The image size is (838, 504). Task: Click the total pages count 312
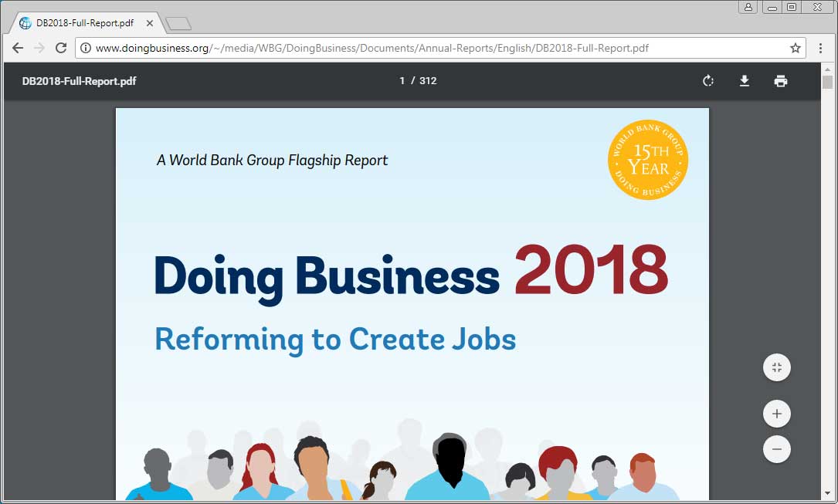[428, 80]
